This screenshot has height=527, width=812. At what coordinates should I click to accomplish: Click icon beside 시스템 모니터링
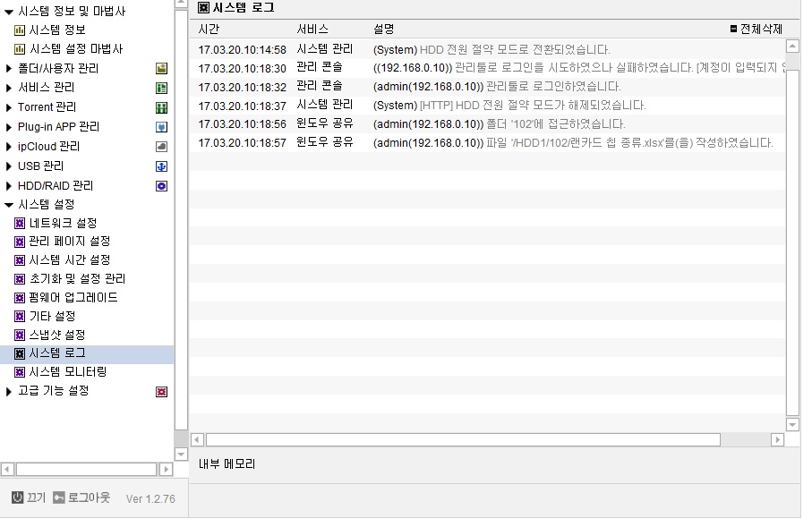point(20,372)
